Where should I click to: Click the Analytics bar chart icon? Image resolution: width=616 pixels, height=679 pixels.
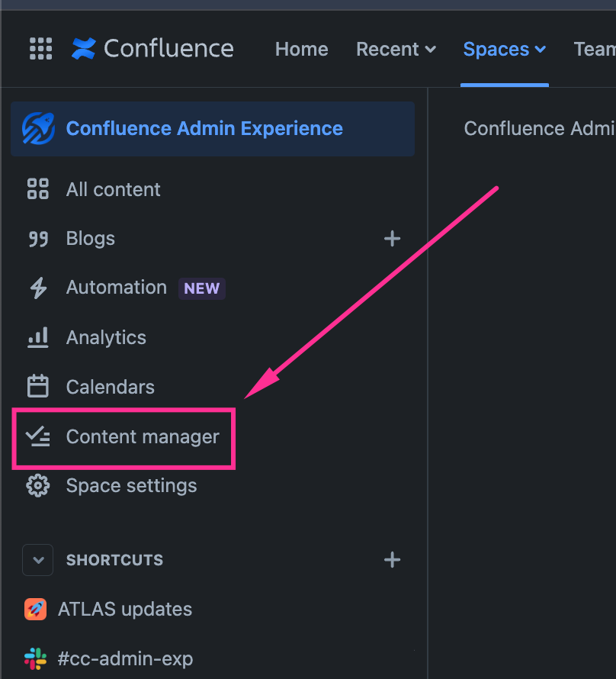pos(38,338)
